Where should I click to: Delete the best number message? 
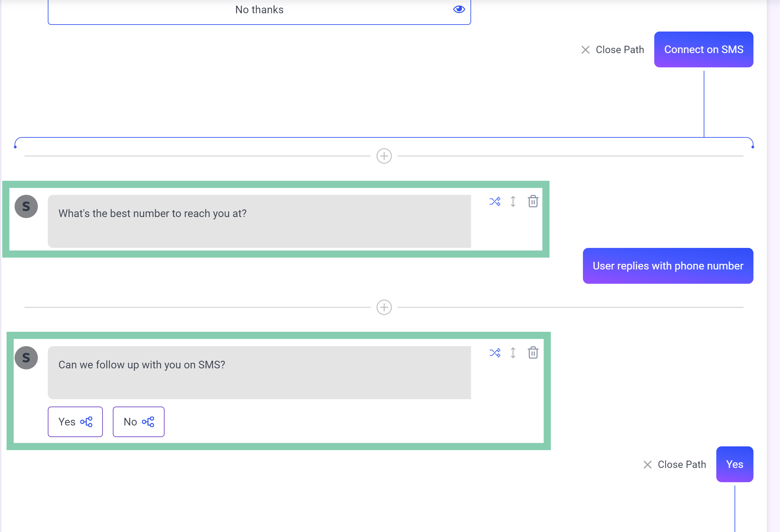533,201
